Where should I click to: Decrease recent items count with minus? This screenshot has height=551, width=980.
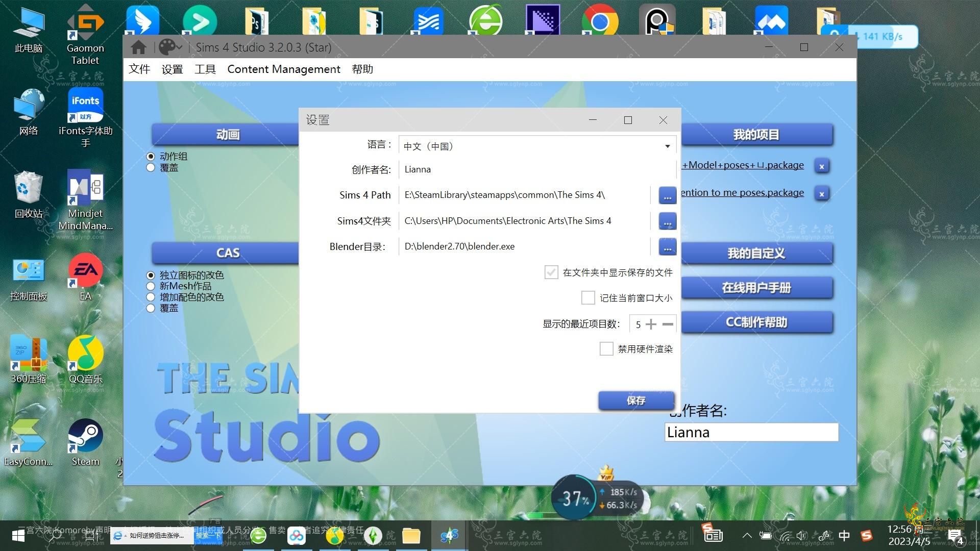[x=668, y=324]
